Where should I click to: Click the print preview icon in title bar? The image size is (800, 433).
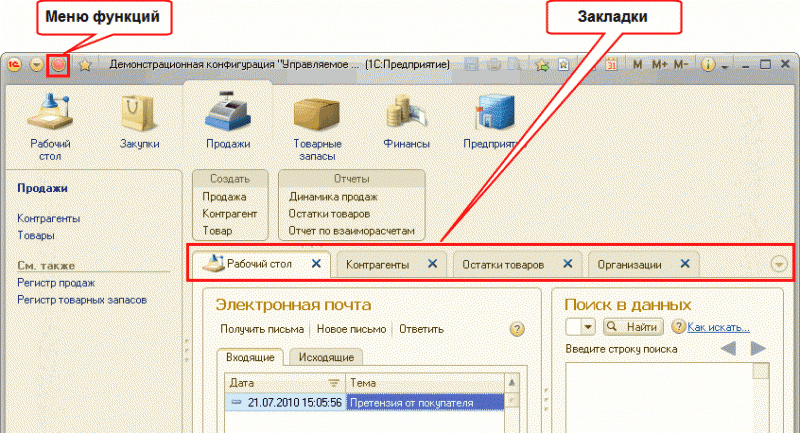515,65
